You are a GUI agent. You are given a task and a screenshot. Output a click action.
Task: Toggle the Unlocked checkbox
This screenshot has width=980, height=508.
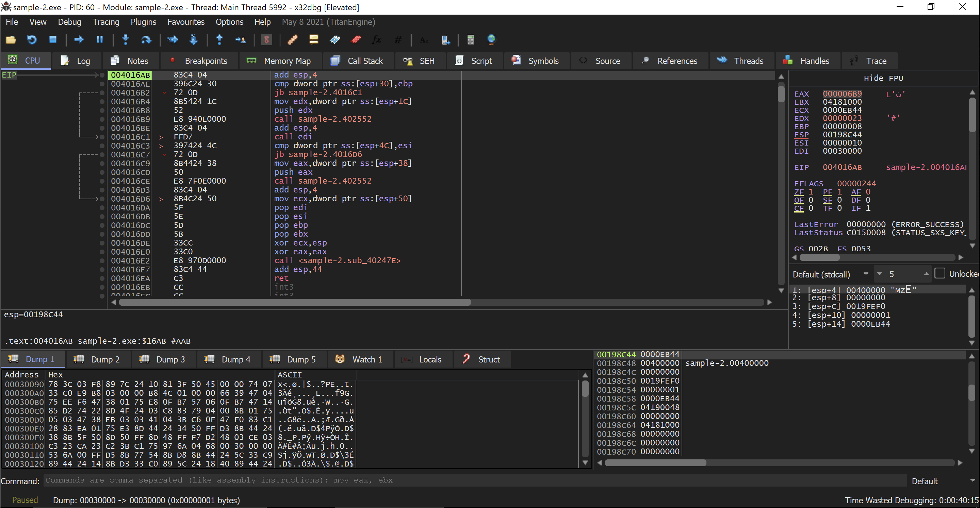coord(940,274)
